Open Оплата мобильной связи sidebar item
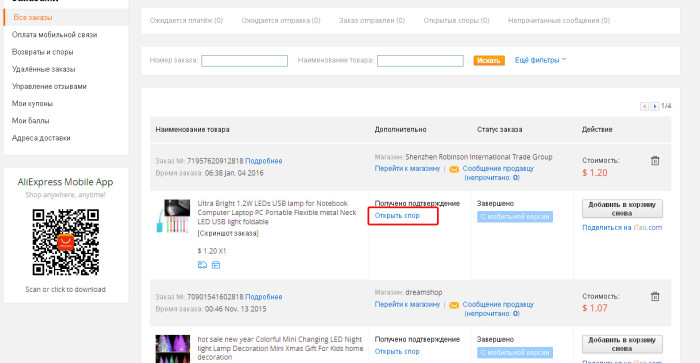700x363 pixels. point(54,35)
